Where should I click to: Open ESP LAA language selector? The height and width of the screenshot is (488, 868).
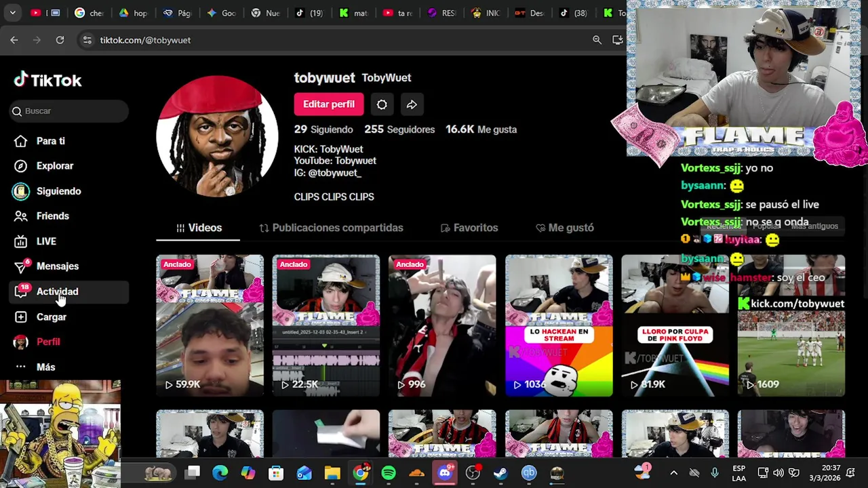pos(739,472)
